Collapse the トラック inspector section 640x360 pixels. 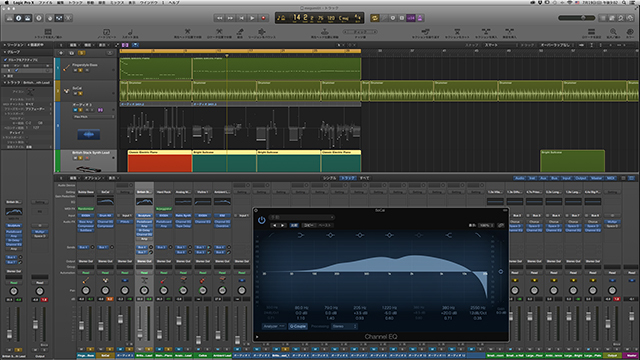coord(4,82)
